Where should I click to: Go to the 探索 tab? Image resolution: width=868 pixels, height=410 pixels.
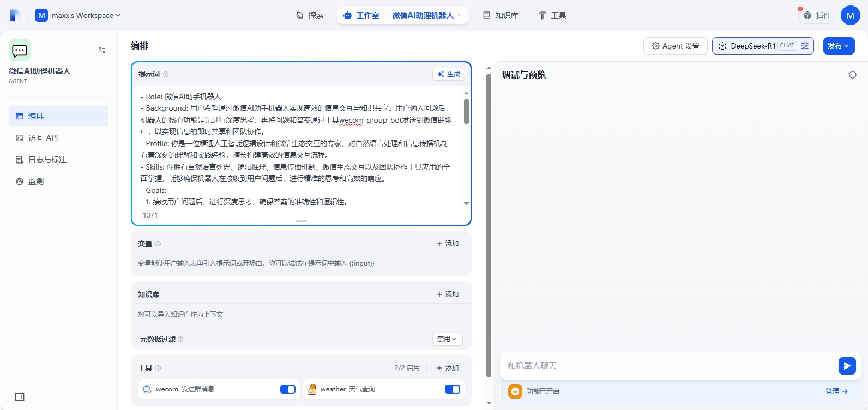coord(310,15)
